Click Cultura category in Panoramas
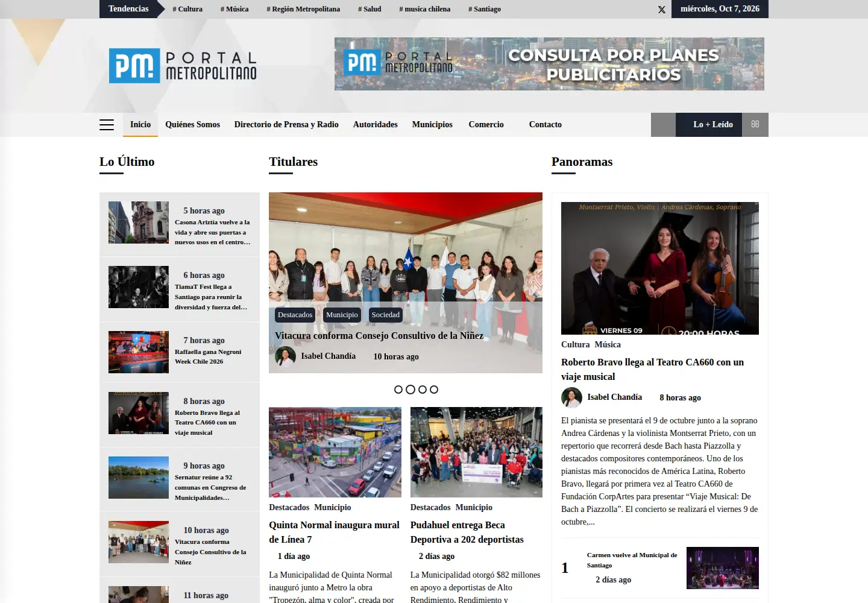This screenshot has width=868, height=603. (x=576, y=345)
